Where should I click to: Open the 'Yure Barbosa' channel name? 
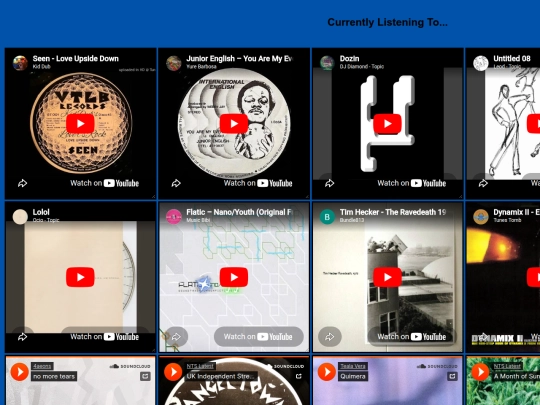[201, 66]
